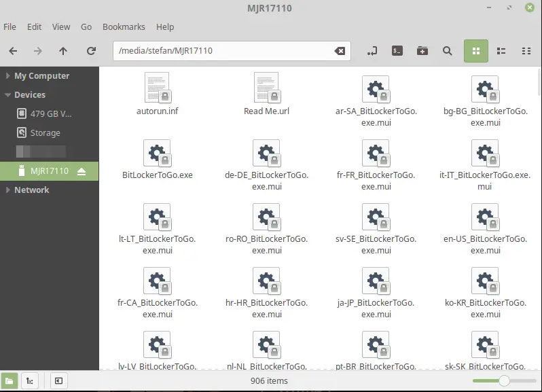The width and height of the screenshot is (542, 392).
Task: Select ja-JP_BitLockerToGo.exe.mui file
Action: [x=376, y=293]
